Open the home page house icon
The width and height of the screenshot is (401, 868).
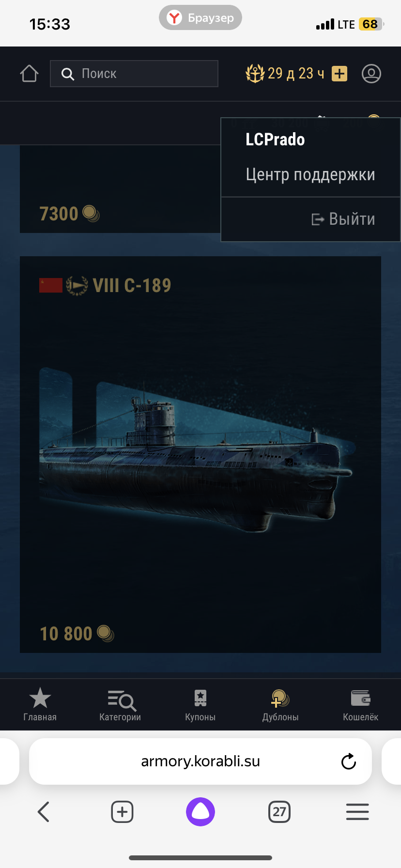pos(29,74)
